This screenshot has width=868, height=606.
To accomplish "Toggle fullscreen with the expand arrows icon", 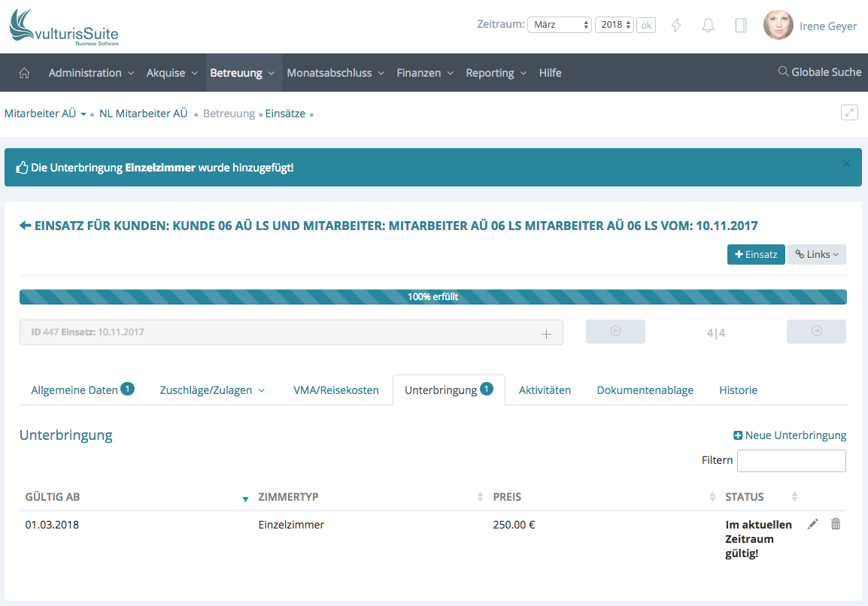I will [x=849, y=113].
